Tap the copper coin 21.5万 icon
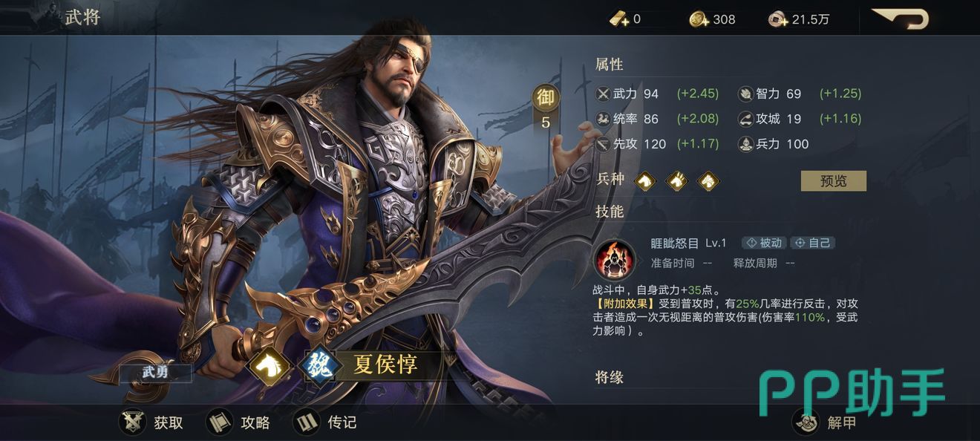Viewport: 980px width, 441px height. (x=778, y=19)
